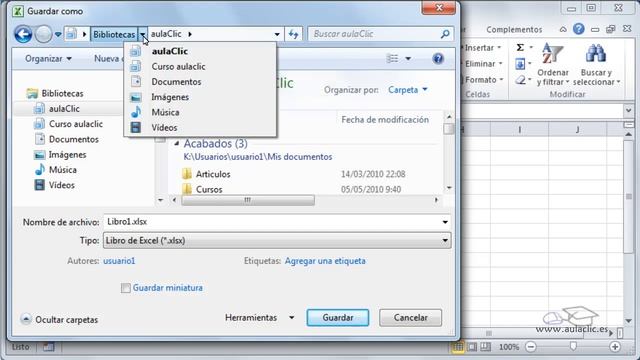
Task: Click the Fill down icon in Excel
Action: pyautogui.click(x=520, y=64)
